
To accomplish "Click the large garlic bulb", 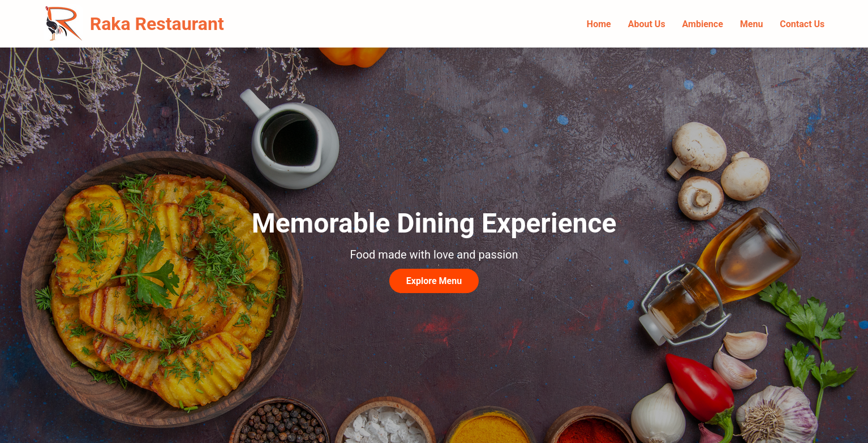I will point(776,415).
